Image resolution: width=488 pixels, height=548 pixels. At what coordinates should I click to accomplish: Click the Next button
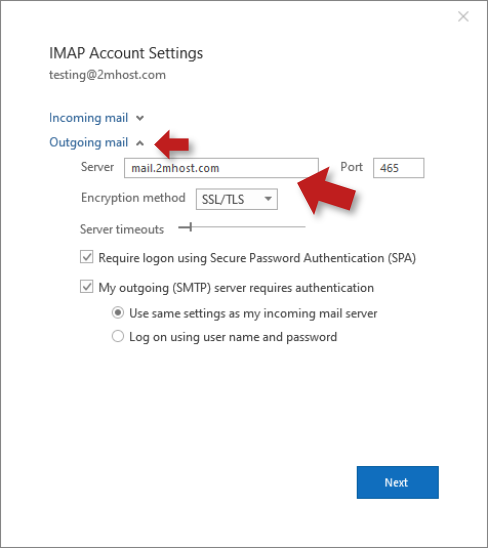tap(397, 482)
